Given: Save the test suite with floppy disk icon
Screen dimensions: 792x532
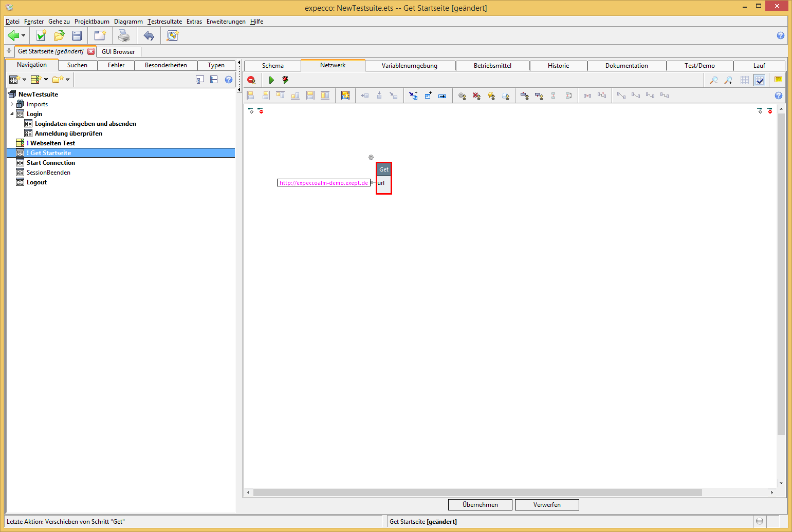Looking at the screenshot, I should pos(77,35).
